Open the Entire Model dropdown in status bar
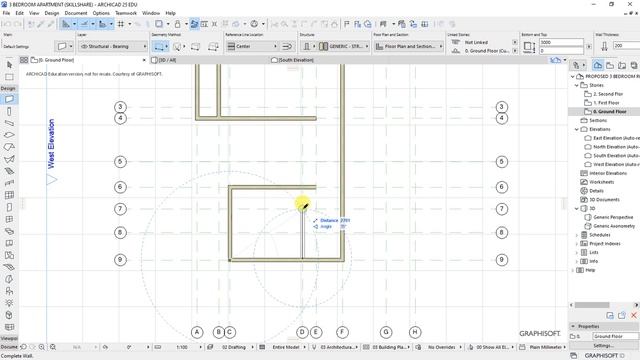The height and width of the screenshot is (360, 640). click(x=286, y=347)
